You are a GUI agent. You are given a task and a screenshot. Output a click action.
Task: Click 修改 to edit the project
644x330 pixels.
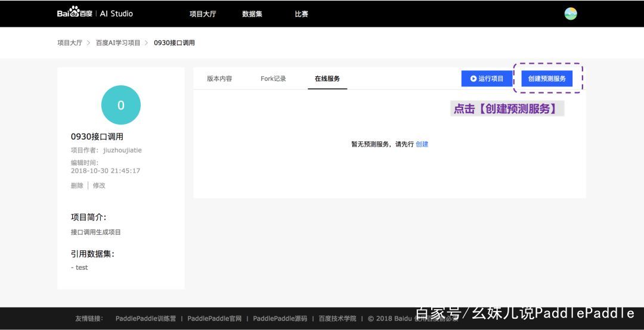tap(99, 185)
